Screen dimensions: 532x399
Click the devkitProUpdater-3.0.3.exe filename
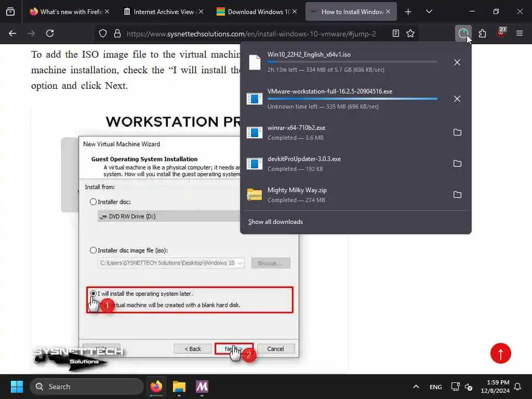click(304, 159)
